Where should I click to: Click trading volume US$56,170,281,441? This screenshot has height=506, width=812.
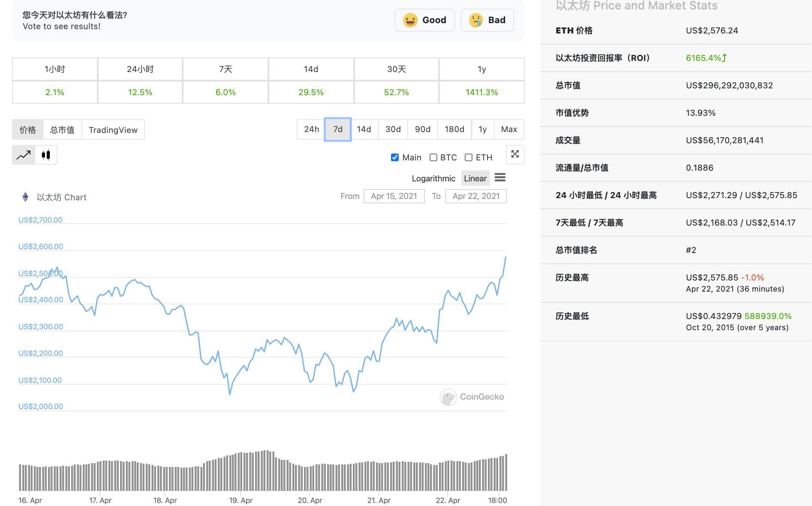pyautogui.click(x=725, y=140)
